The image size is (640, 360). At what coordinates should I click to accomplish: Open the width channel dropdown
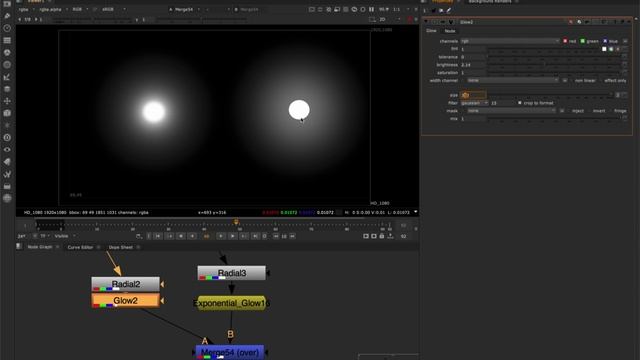[513, 80]
